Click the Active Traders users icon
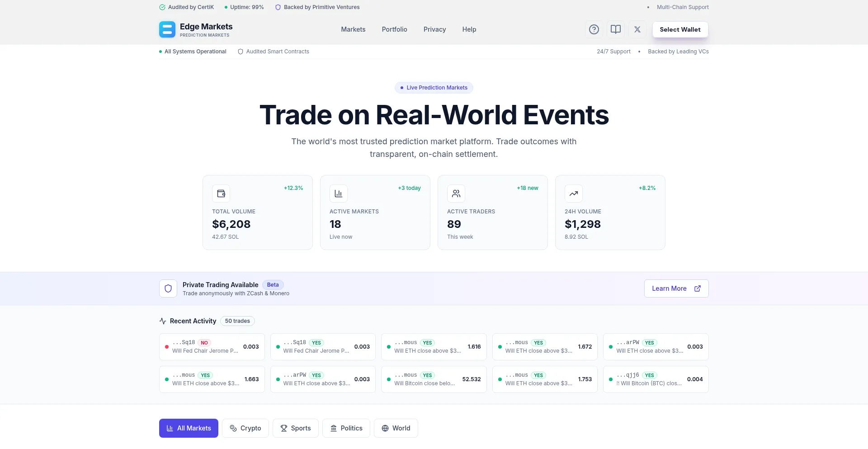The width and height of the screenshot is (868, 449). pos(456,194)
